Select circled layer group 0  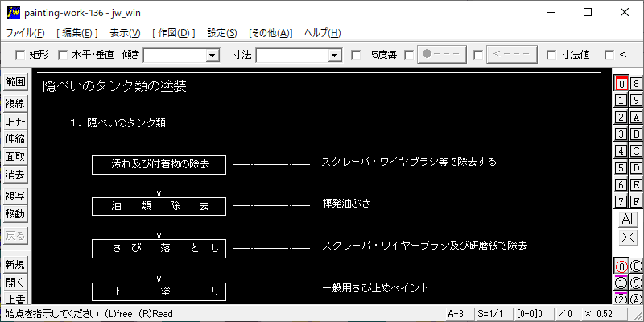pos(621,266)
